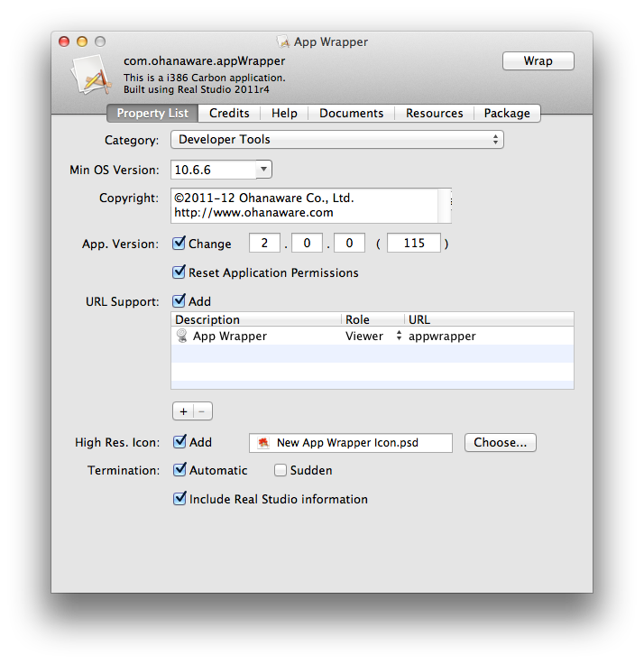Toggle URL Support Add checkbox
The width and height of the screenshot is (644, 664).
(x=179, y=301)
